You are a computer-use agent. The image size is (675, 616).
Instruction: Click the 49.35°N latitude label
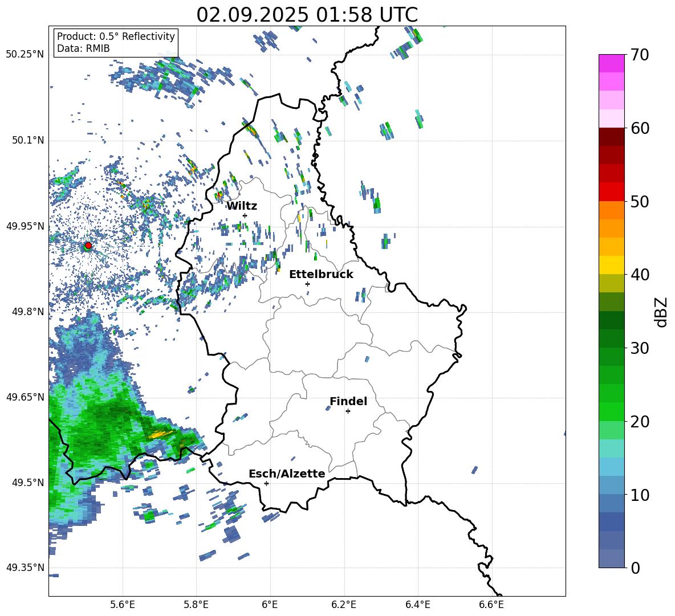(x=25, y=568)
